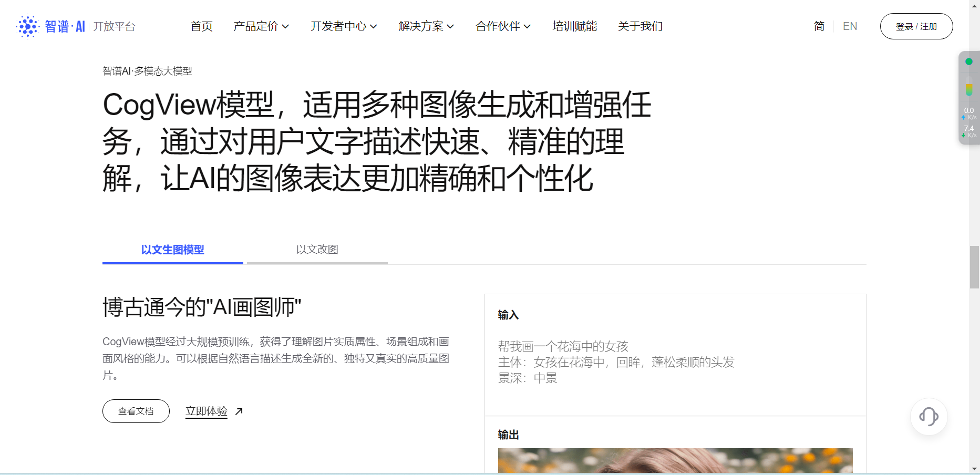Select the 以文生图模型 tab
980x475 pixels.
[173, 250]
